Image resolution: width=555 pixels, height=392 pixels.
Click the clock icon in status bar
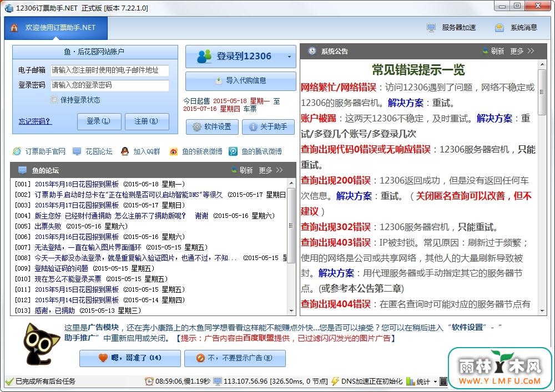149,381
